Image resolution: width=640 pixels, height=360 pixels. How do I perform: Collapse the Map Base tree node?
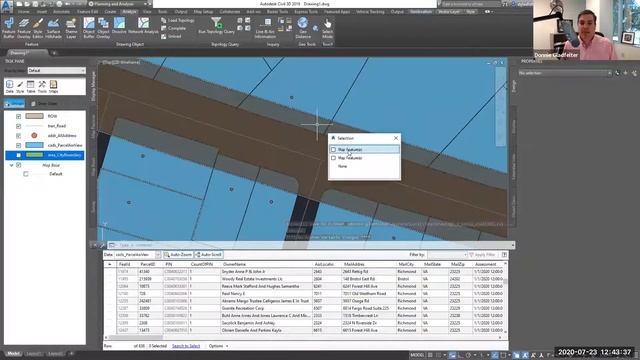(11, 165)
